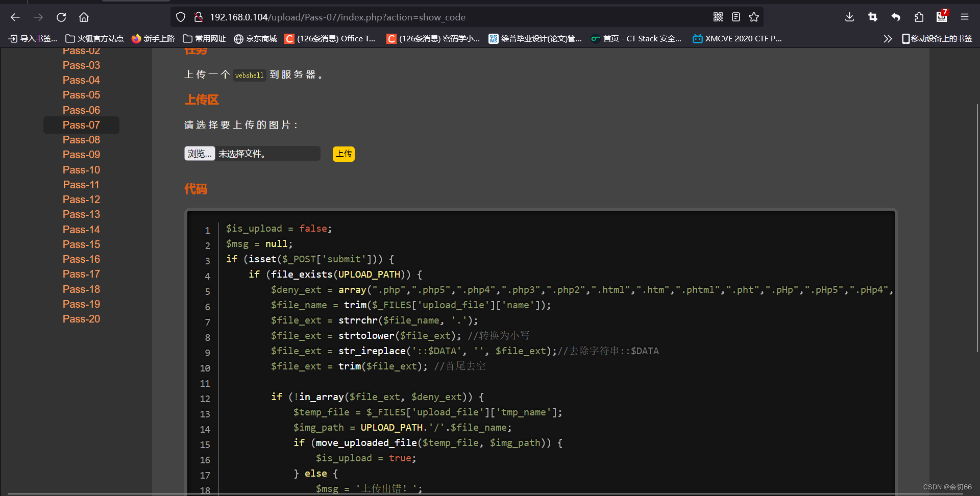Viewport: 980px width, 496px height.
Task: Go to browser home page
Action: 84,17
